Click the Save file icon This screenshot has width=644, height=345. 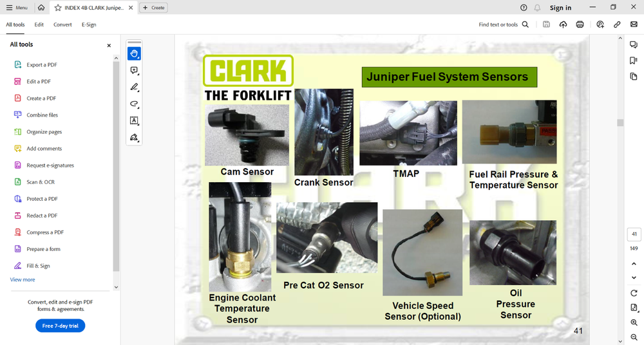546,24
